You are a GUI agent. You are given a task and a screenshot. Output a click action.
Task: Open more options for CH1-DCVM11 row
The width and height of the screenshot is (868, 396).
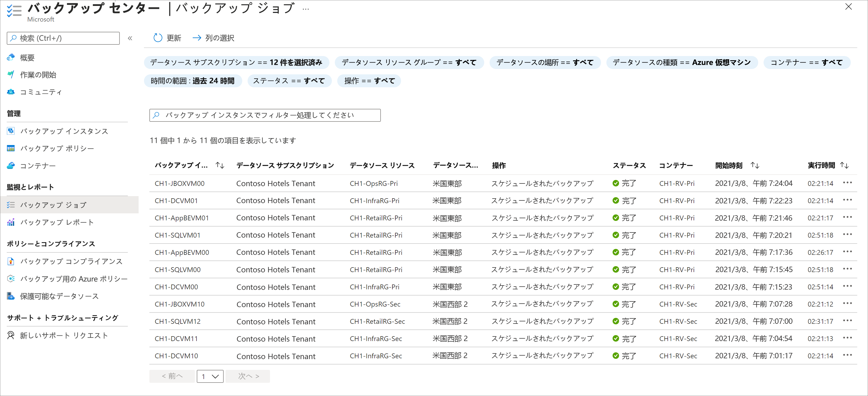click(847, 338)
